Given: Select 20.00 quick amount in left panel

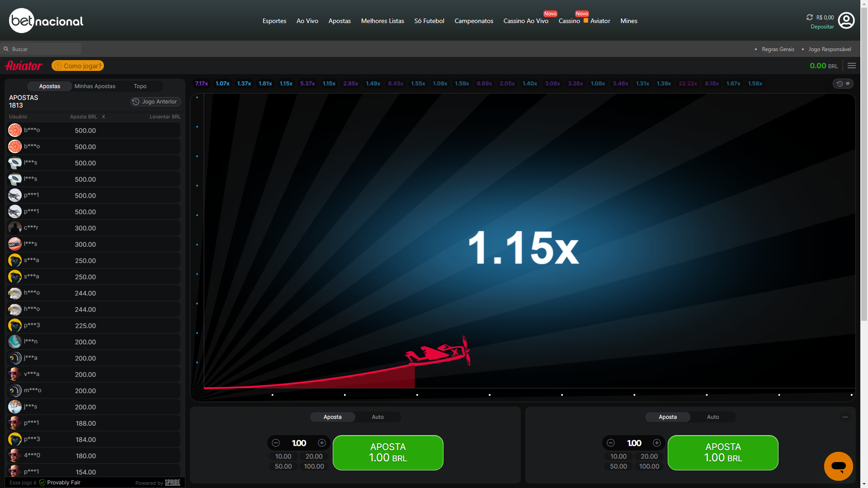Looking at the screenshot, I should (314, 456).
